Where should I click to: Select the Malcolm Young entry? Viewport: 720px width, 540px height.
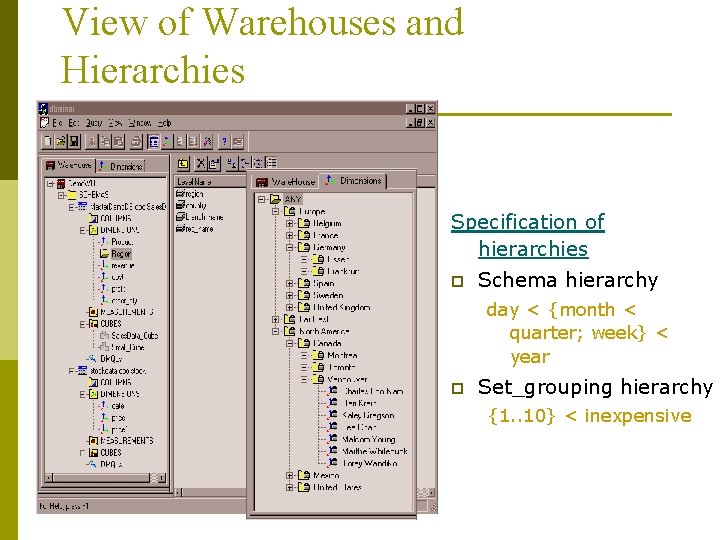point(369,439)
